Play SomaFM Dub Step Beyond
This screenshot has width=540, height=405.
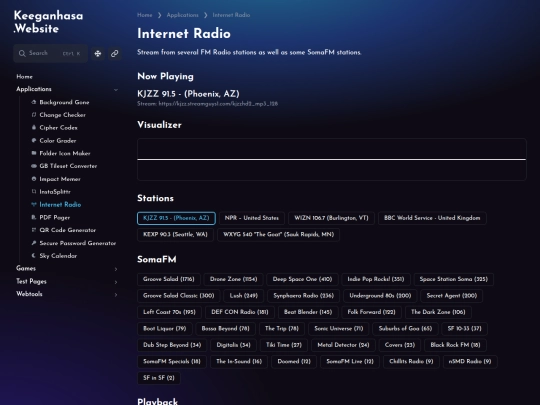[x=172, y=345]
